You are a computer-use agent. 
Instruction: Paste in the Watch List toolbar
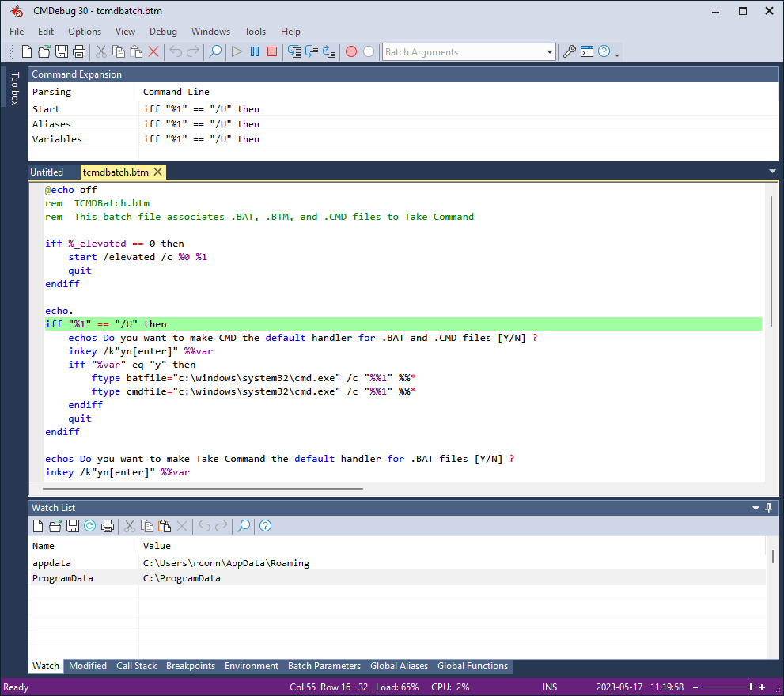[x=165, y=526]
